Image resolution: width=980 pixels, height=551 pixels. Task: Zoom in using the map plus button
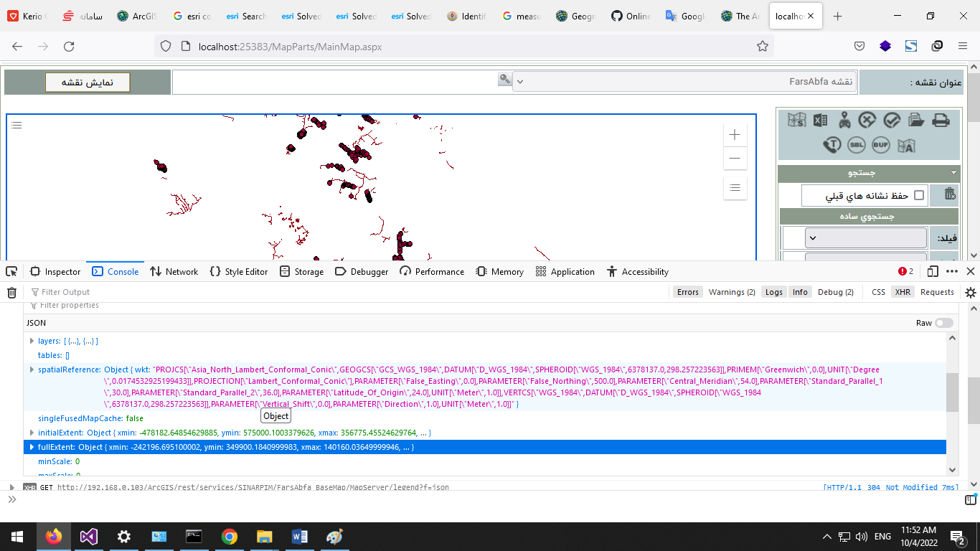[735, 134]
